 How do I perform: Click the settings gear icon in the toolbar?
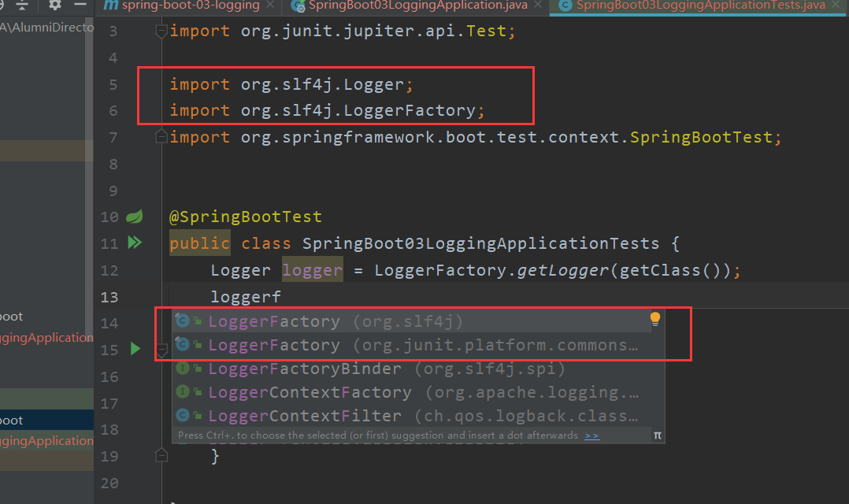(x=54, y=6)
